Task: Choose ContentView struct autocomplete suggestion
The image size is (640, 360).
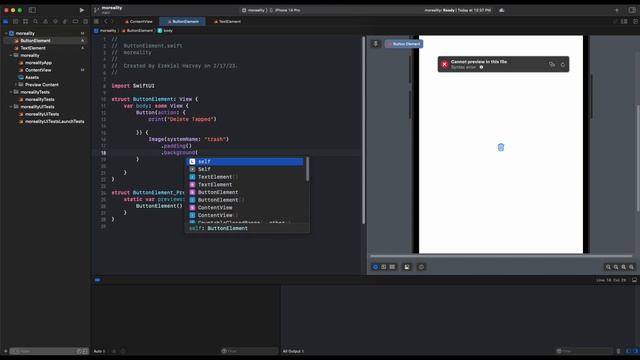Action: (x=246, y=207)
